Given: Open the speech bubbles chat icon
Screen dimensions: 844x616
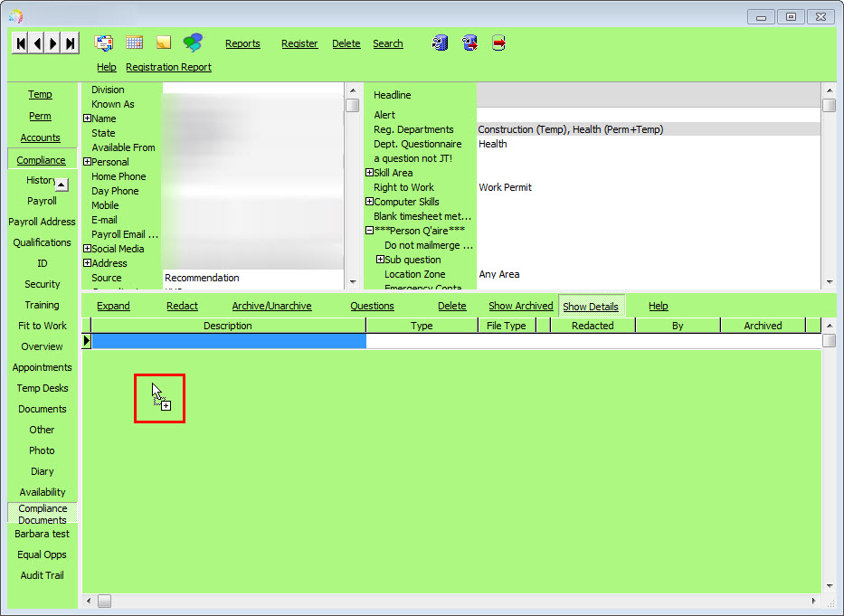Looking at the screenshot, I should pos(193,42).
